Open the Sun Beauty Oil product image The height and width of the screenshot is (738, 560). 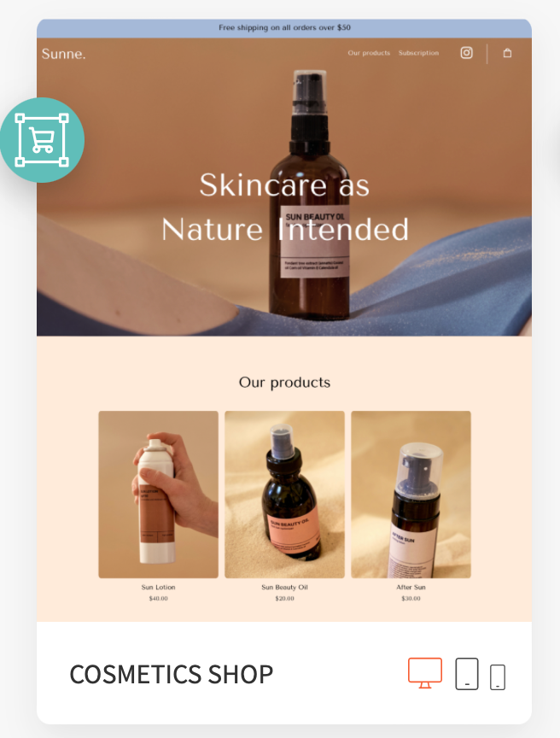pos(284,495)
